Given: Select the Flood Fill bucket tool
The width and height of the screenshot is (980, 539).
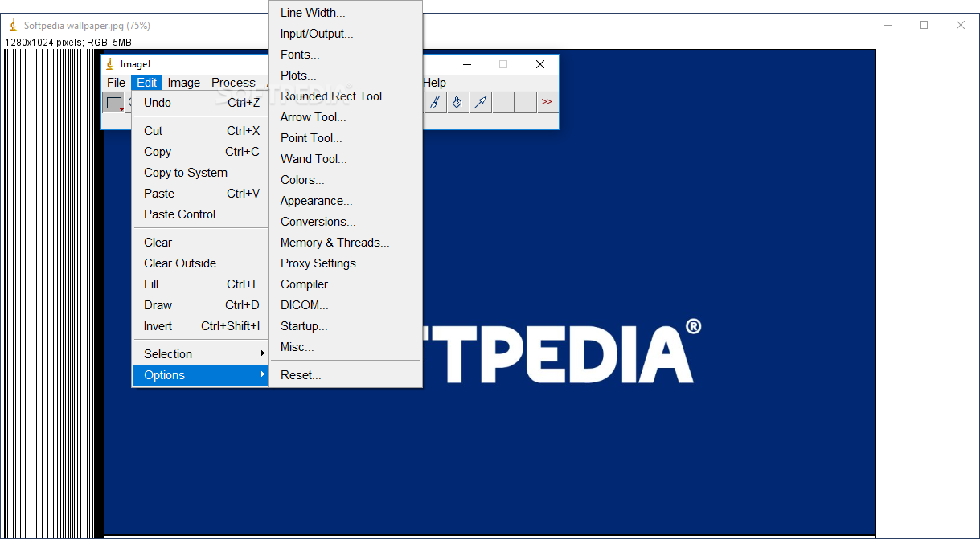Looking at the screenshot, I should pyautogui.click(x=457, y=102).
